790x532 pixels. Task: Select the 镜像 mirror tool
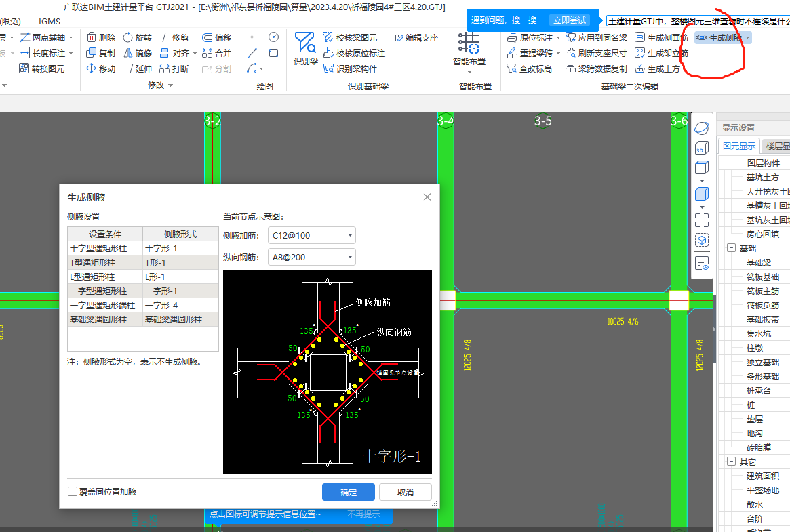pos(137,54)
